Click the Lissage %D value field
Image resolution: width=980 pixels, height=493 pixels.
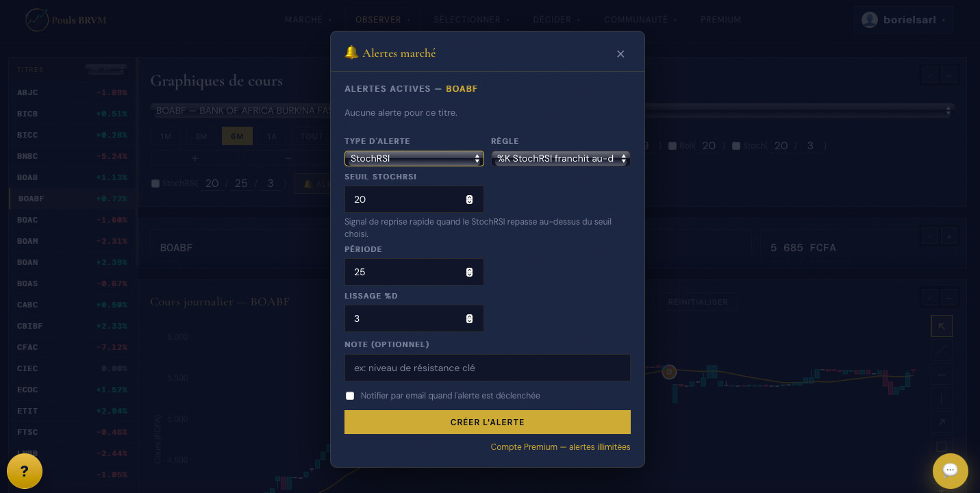coord(414,318)
